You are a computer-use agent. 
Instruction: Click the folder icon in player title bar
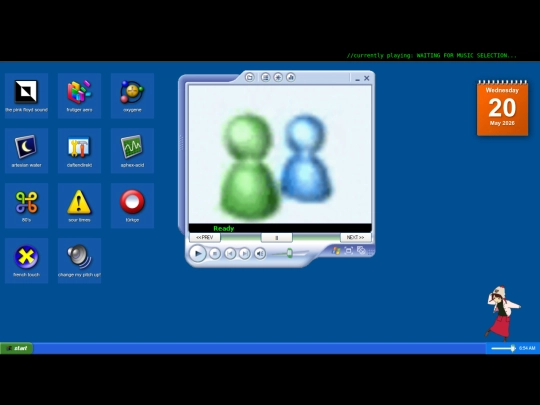point(250,77)
